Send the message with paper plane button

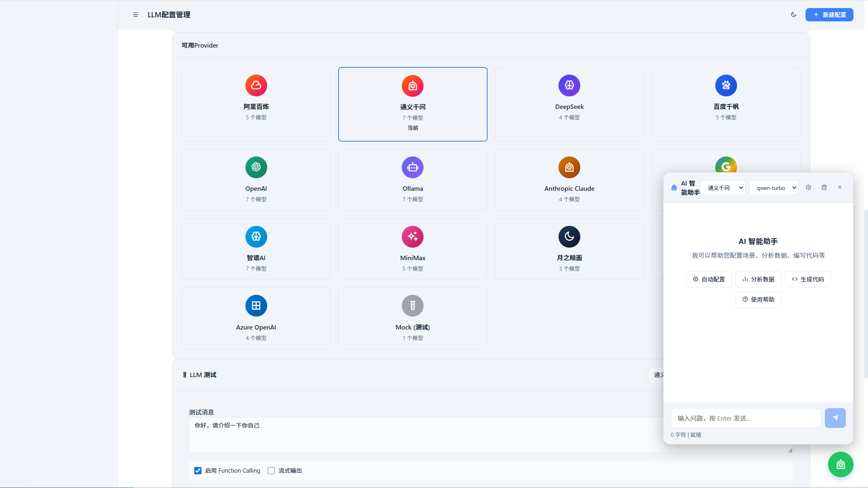[835, 418]
